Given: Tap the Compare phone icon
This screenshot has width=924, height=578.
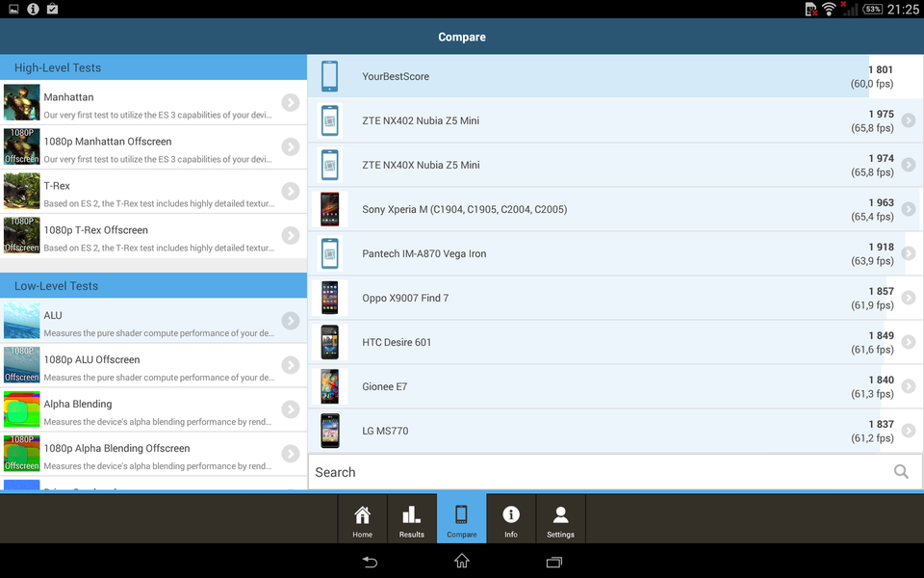Looking at the screenshot, I should pos(461,514).
